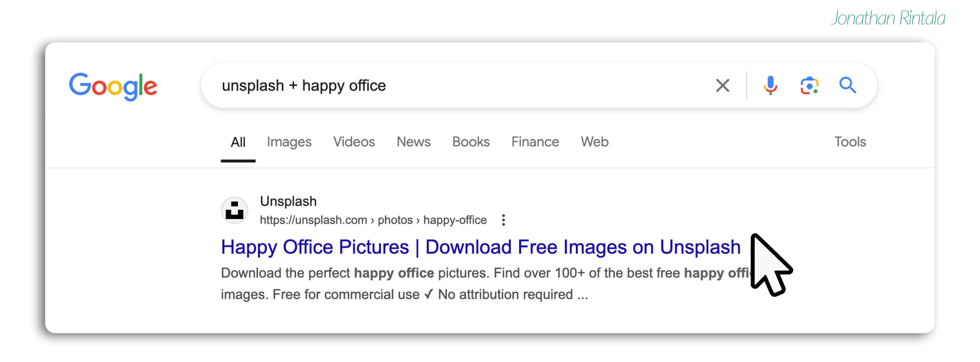The image size is (980, 362).
Task: Click the unsplash.com › photos › happy-office URL
Action: pos(373,220)
